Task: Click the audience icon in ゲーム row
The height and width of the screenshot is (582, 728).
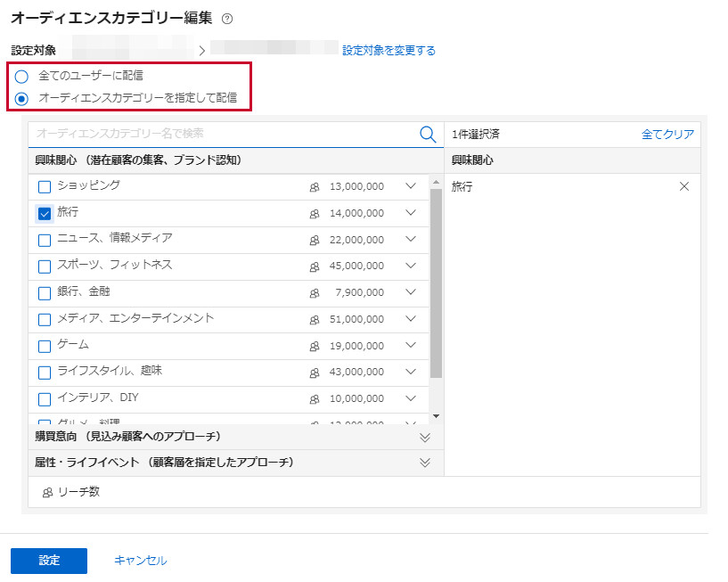Action: pyautogui.click(x=314, y=346)
